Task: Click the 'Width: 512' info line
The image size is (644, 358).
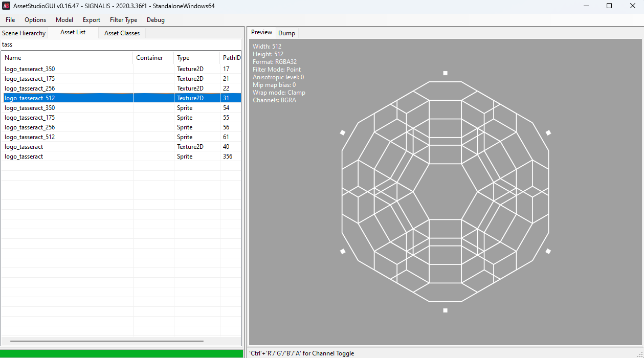Action: click(x=267, y=47)
